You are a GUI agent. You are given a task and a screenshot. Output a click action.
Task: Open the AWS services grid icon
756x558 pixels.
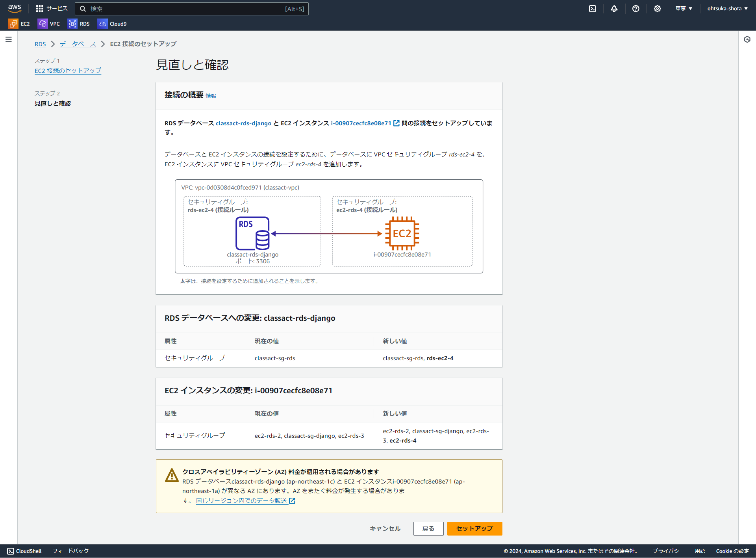(39, 8)
